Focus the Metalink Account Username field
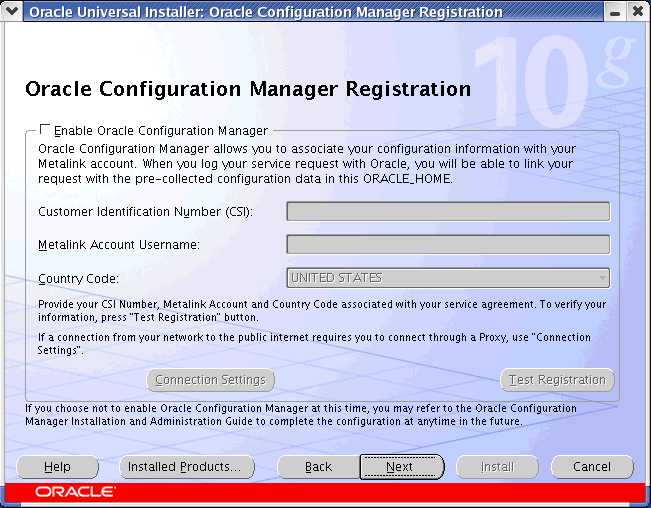Screen dimensions: 651x508 point(448,245)
